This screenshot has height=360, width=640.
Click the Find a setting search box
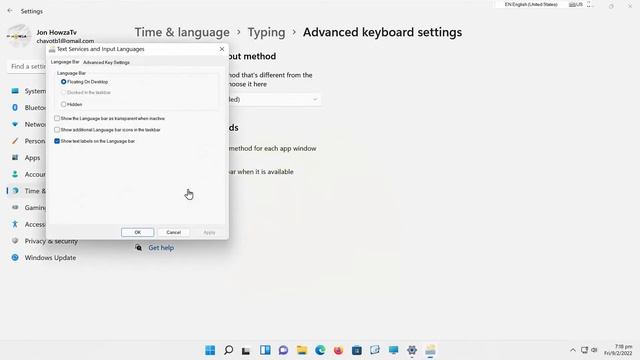click(x=27, y=66)
